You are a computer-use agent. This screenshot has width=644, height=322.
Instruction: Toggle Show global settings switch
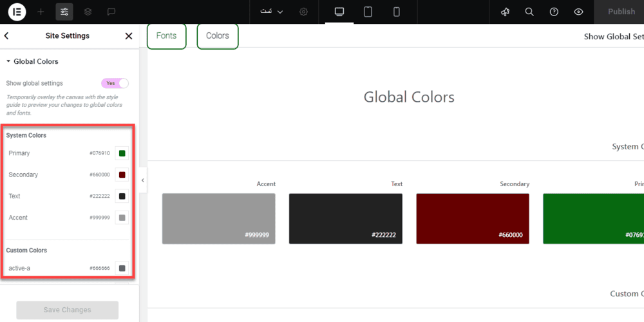click(115, 83)
